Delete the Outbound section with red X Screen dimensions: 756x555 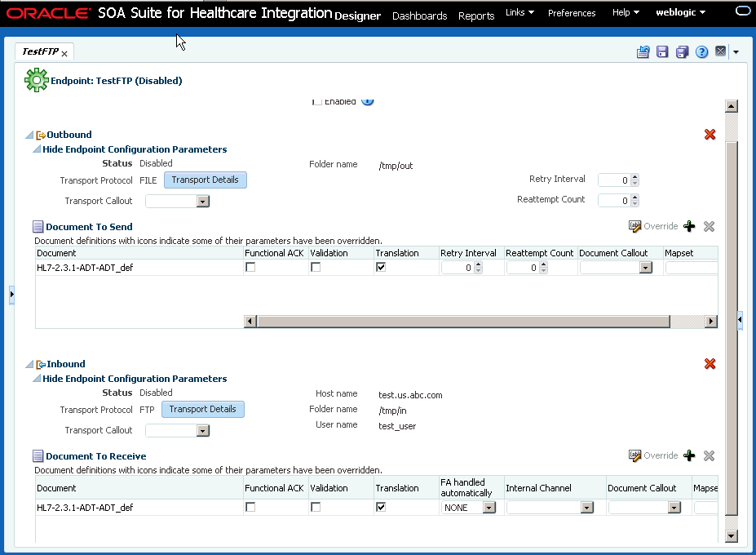point(710,134)
